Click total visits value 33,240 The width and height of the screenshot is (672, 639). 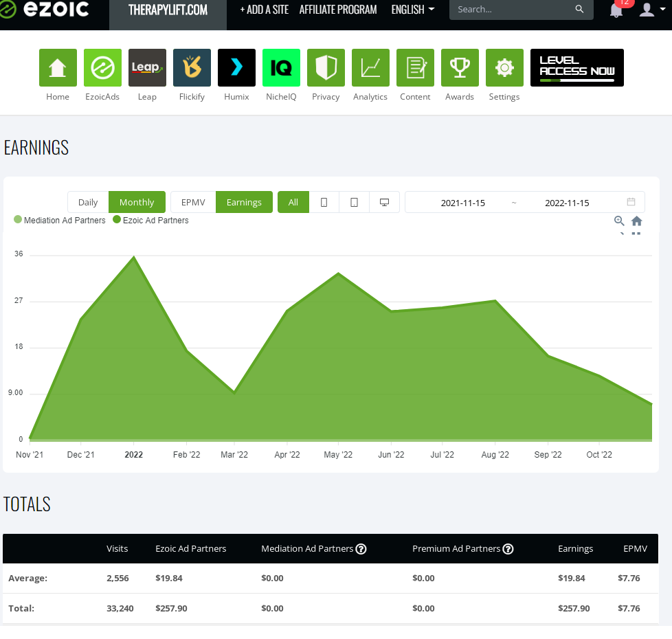tap(120, 609)
